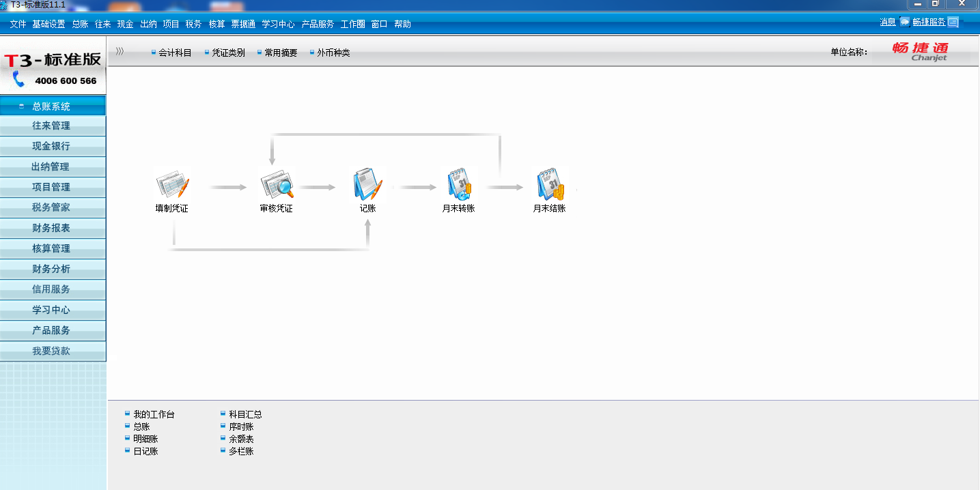Open 会计科目 shortcut link
This screenshot has height=490, width=980.
click(x=175, y=53)
